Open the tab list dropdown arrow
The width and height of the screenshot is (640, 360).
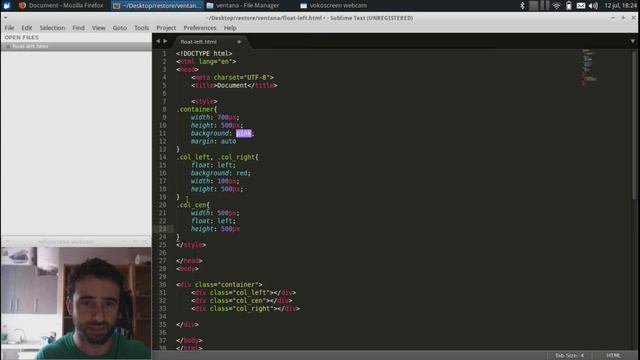pyautogui.click(x=633, y=41)
